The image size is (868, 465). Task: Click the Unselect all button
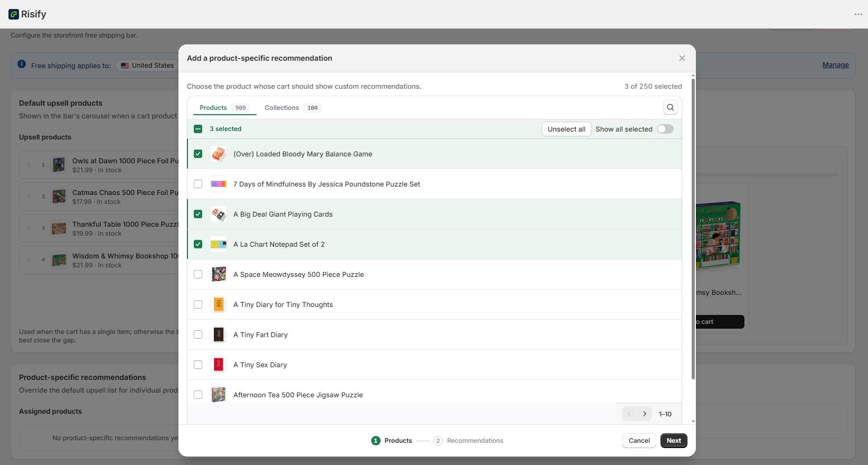point(567,129)
